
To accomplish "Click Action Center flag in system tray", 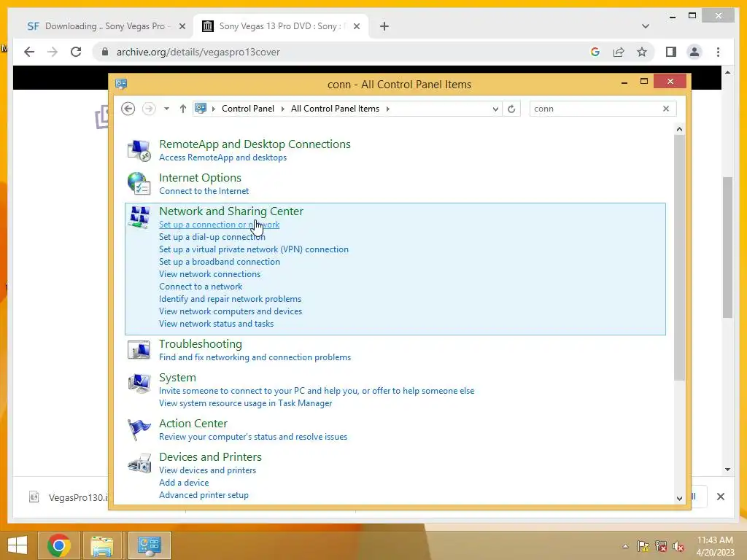I will (x=643, y=547).
